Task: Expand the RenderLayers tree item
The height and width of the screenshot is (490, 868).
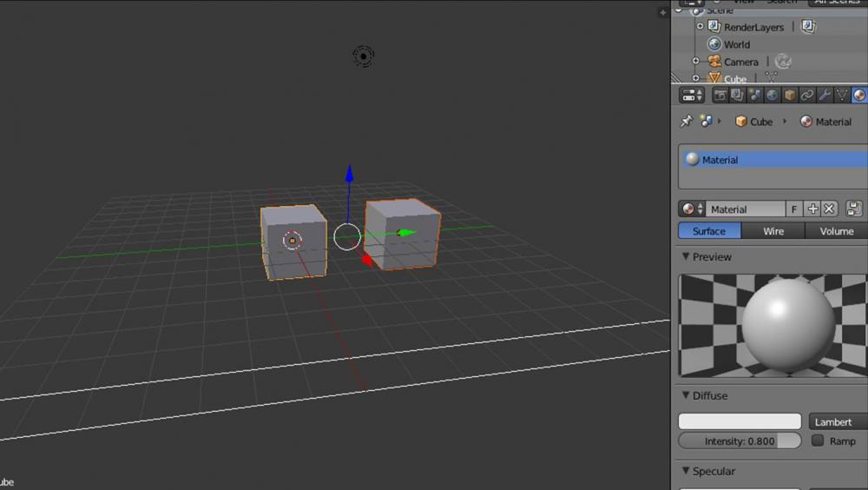Action: pos(700,26)
